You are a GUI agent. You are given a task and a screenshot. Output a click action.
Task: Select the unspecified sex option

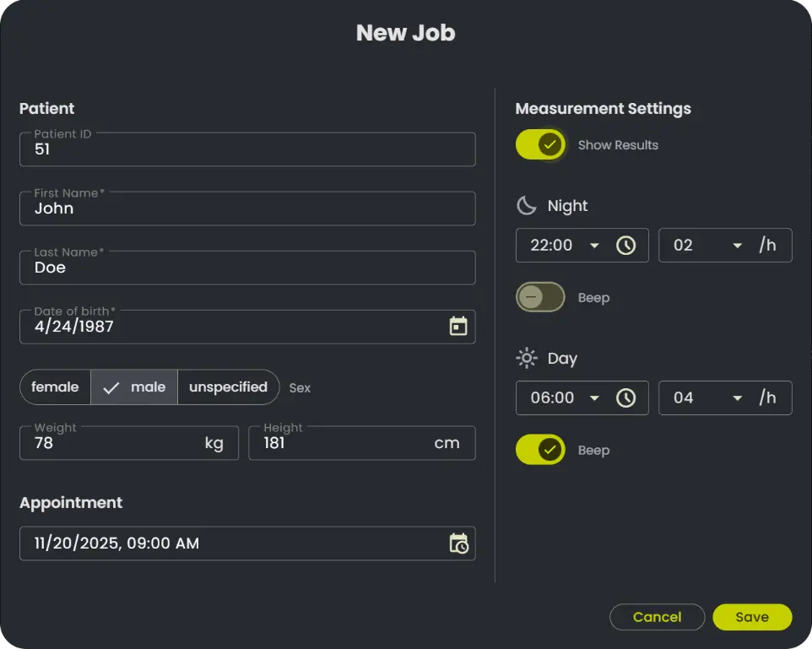tap(228, 387)
